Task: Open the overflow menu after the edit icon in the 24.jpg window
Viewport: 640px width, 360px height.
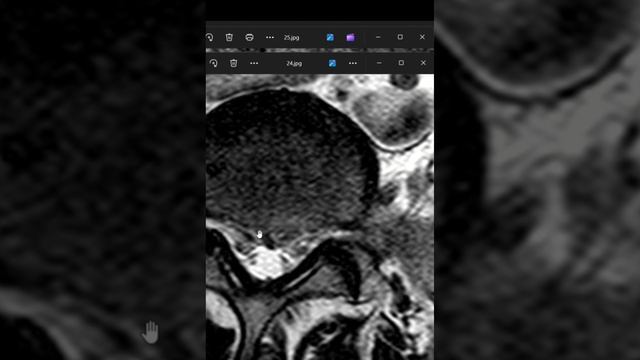Action: (x=353, y=63)
